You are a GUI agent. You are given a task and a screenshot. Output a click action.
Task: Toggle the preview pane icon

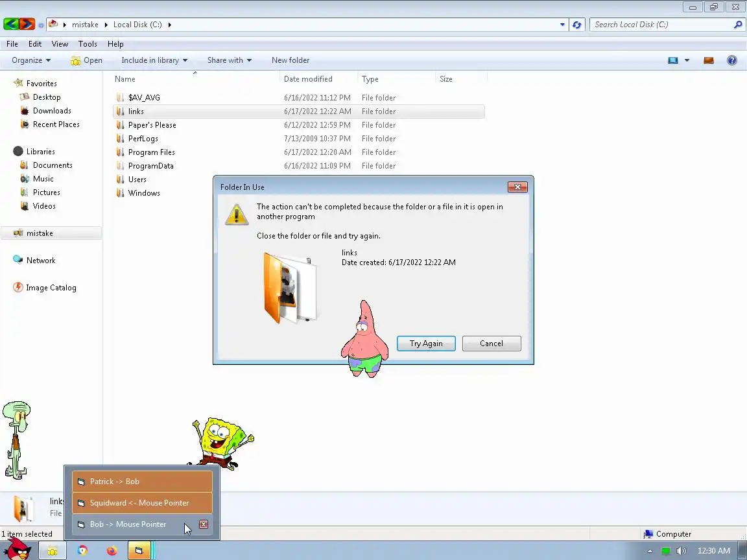point(708,60)
